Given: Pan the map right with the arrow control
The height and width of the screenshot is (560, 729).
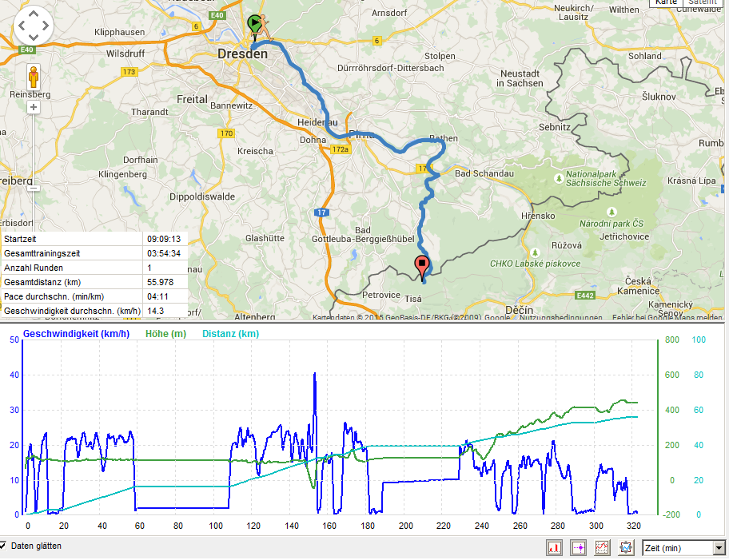Looking at the screenshot, I should (x=45, y=25).
